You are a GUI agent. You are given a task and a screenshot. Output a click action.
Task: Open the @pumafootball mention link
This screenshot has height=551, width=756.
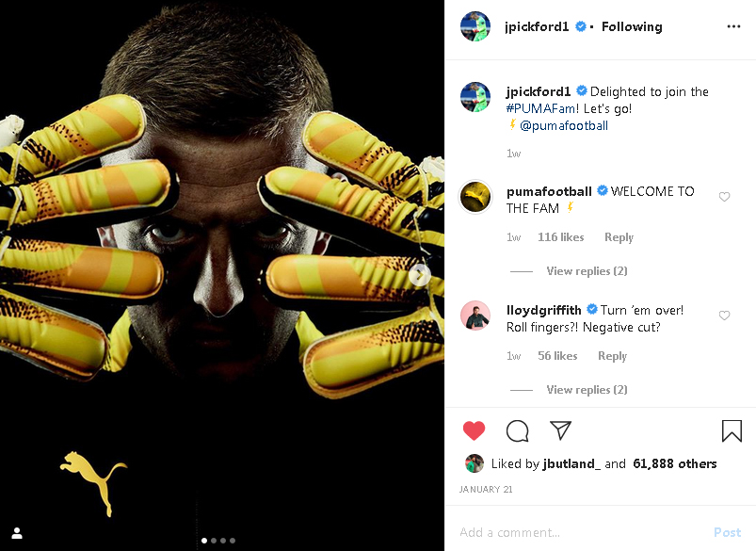564,126
